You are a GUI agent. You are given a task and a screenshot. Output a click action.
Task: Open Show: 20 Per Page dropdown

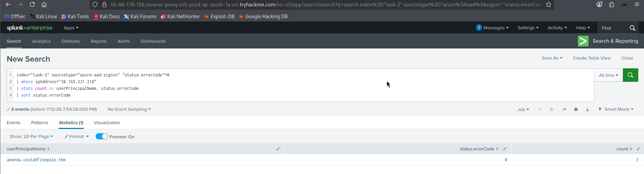[31, 136]
